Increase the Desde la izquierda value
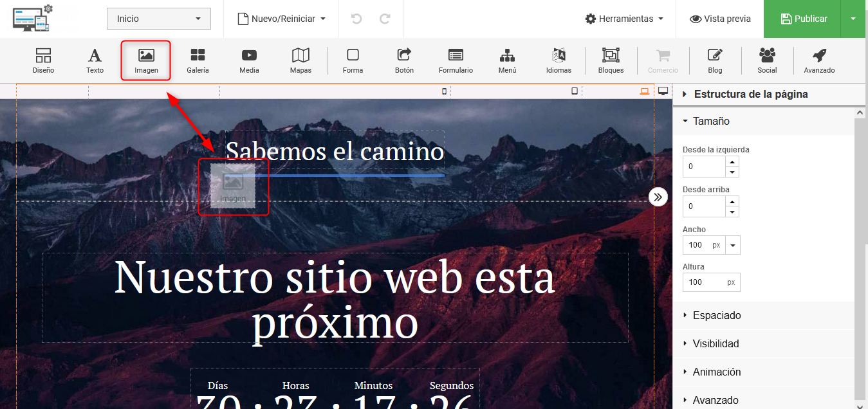This screenshot has height=409, width=868. 732,161
